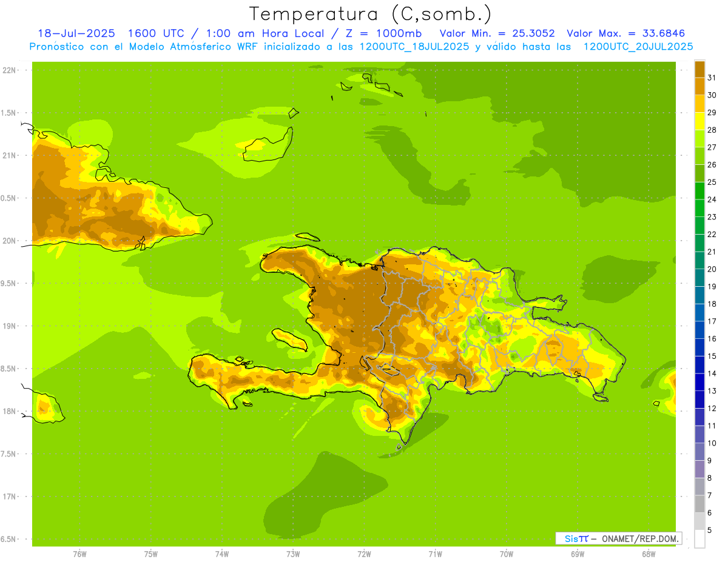
Task: Click the '1:00 am Hora Local' text
Action: tap(269, 33)
